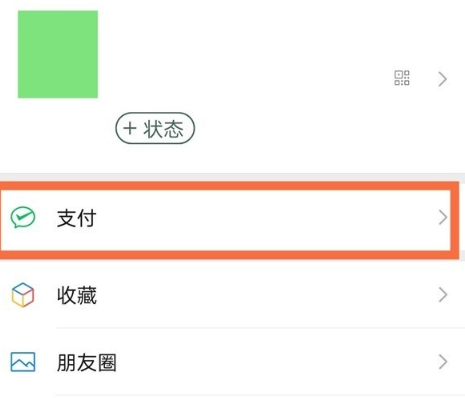Expand 收藏 row chevron arrow
Viewport: 465px width, 398px height.
[442, 295]
